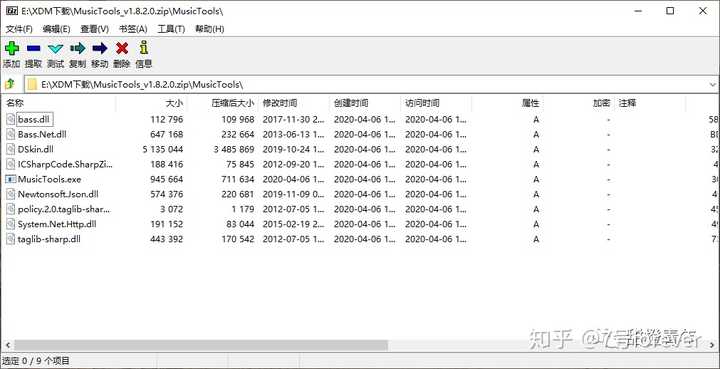720x369 pixels.
Task: Click the Extract (提取) minus icon
Action: (x=34, y=48)
